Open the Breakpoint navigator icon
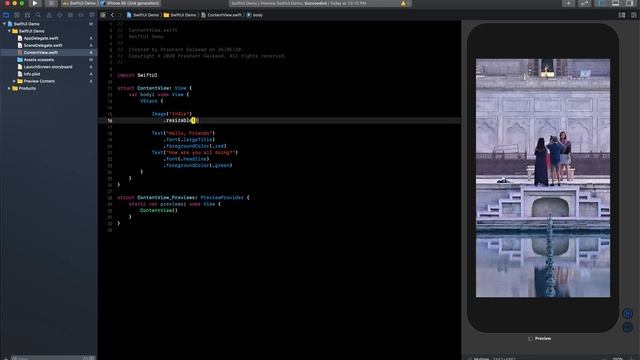 pyautogui.click(x=81, y=15)
